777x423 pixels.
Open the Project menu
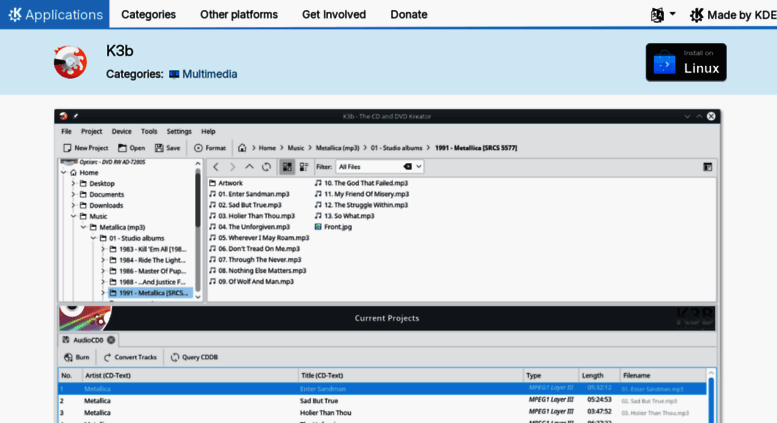click(x=91, y=131)
